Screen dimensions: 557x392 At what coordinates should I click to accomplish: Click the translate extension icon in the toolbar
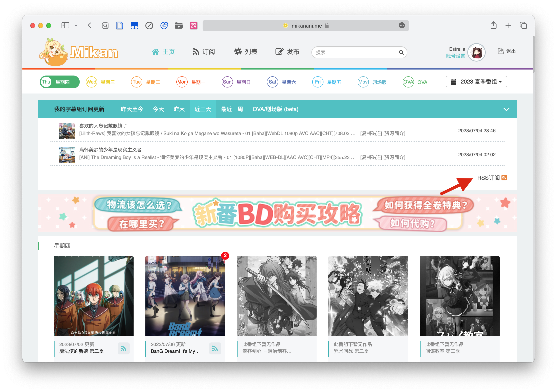pyautogui.click(x=193, y=25)
